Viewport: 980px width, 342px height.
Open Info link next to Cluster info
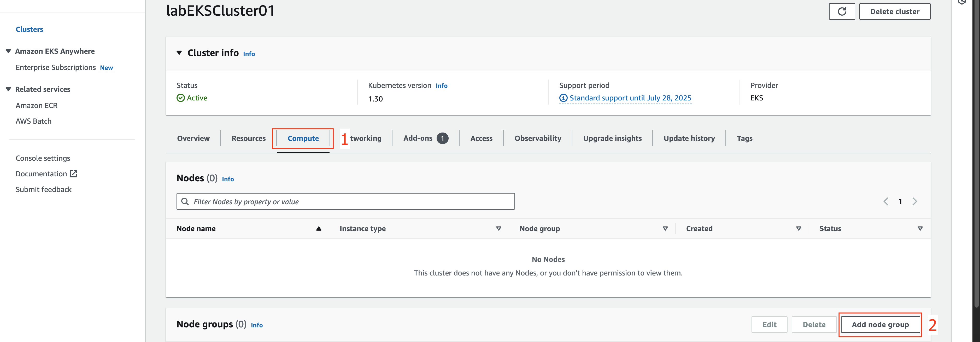coord(249,54)
